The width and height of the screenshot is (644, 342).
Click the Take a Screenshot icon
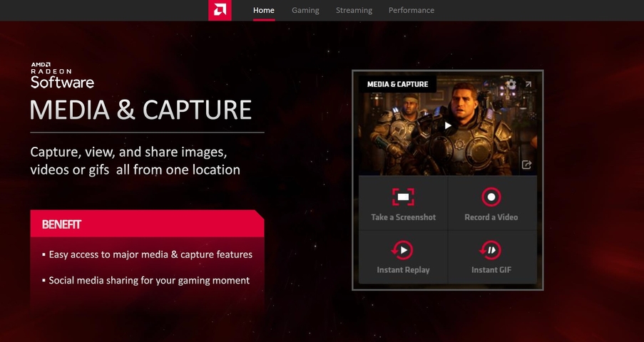(403, 197)
